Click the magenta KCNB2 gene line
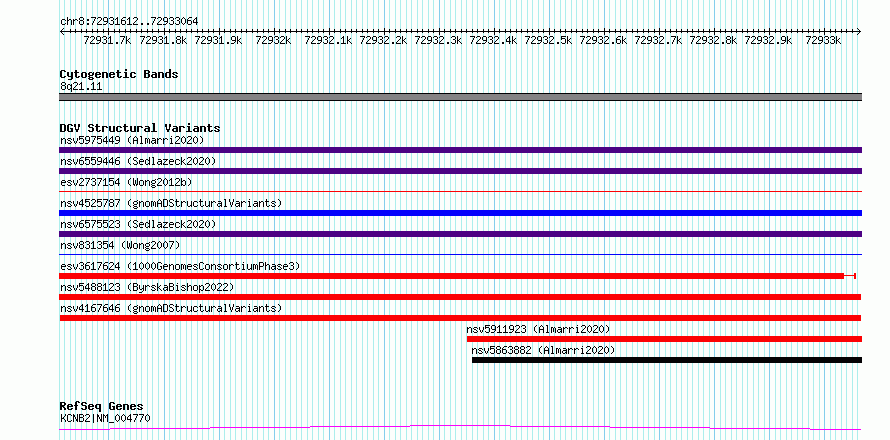 [460, 427]
